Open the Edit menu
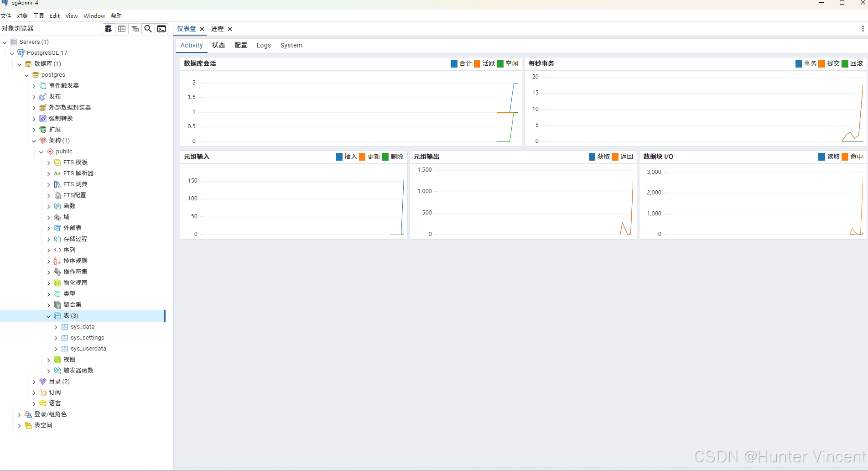The width and height of the screenshot is (868, 471). click(x=54, y=16)
